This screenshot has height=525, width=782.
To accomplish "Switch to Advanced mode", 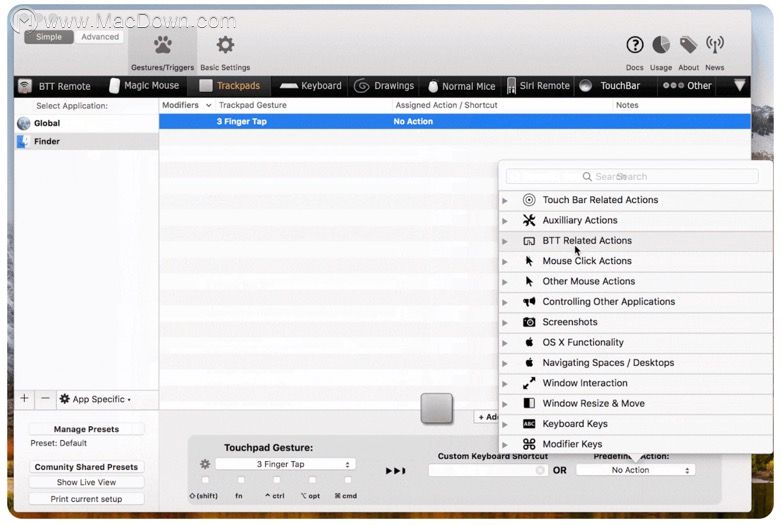I will tap(100, 37).
